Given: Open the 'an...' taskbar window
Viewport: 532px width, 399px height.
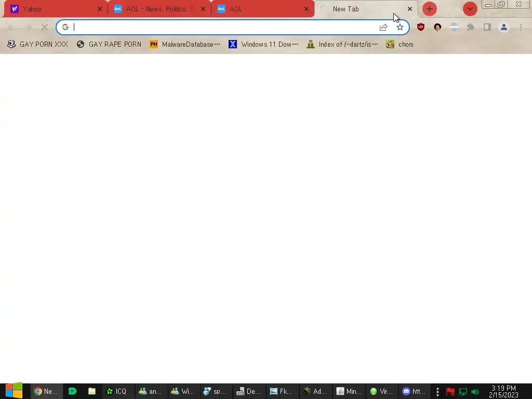Looking at the screenshot, I should (x=150, y=392).
